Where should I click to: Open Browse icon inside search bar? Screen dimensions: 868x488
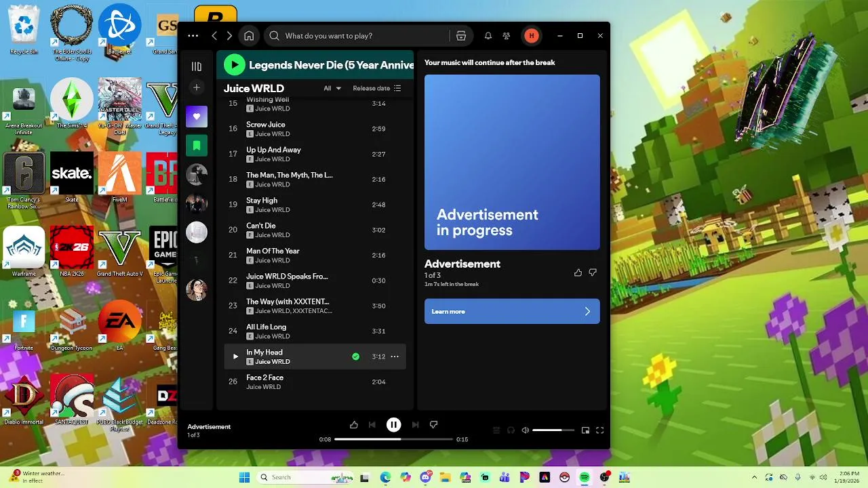(461, 36)
